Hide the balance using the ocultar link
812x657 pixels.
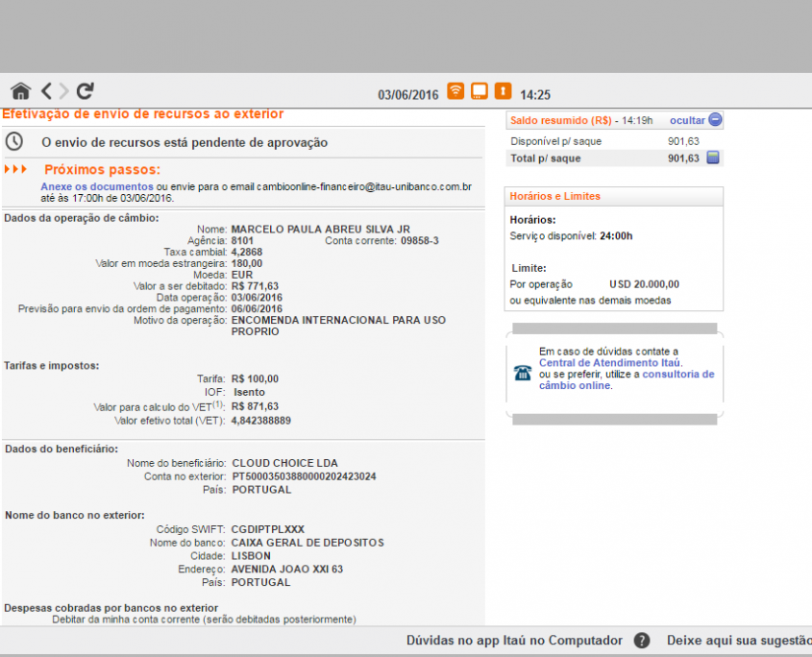[x=687, y=120]
